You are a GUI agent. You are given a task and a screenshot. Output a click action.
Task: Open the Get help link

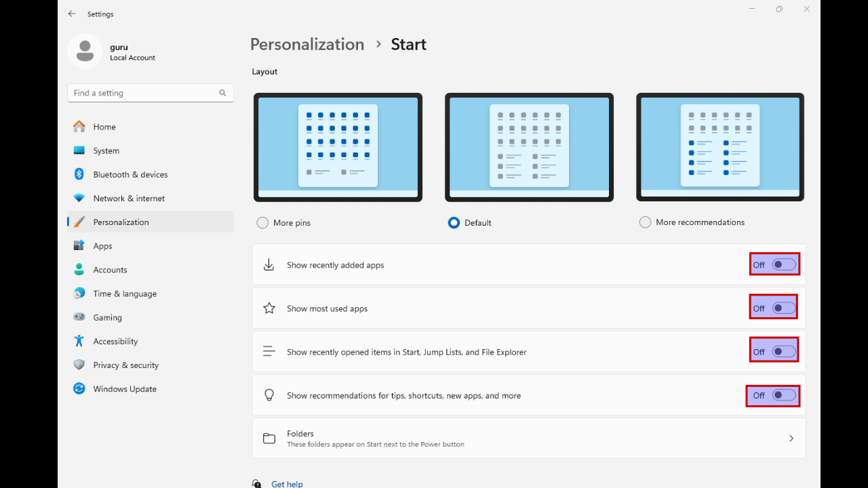pyautogui.click(x=287, y=484)
